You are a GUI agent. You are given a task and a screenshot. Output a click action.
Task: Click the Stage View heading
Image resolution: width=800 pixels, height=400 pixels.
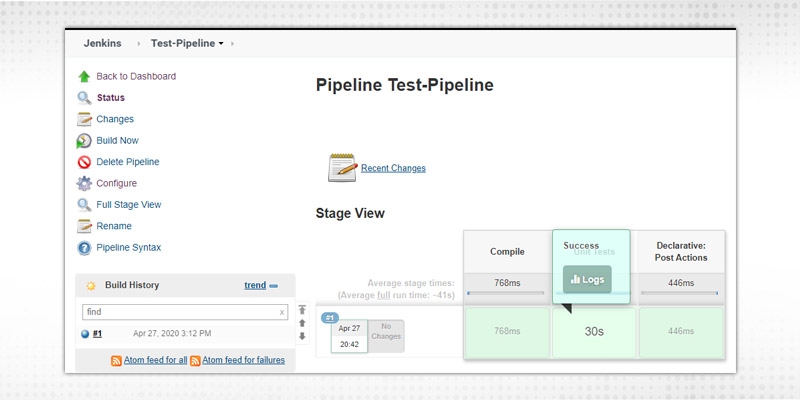pyautogui.click(x=350, y=214)
